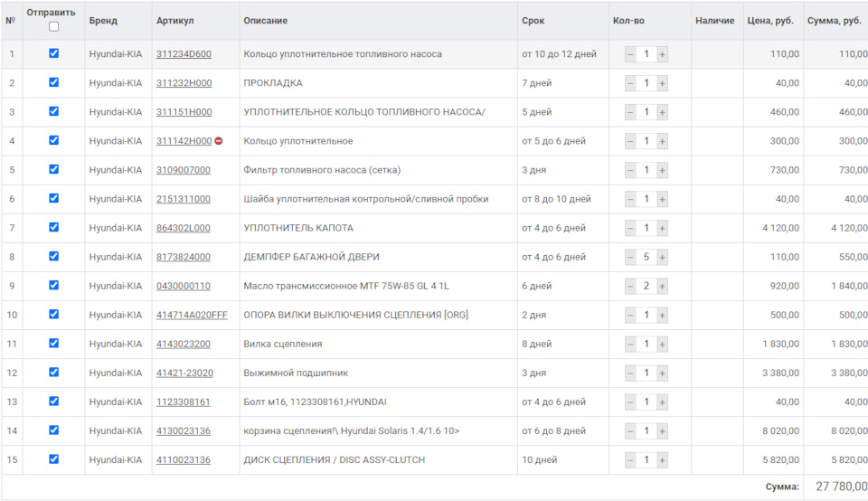Click plus for Кольцо уплотнительное топливного насоса
The image size is (868, 501).
[x=662, y=54]
